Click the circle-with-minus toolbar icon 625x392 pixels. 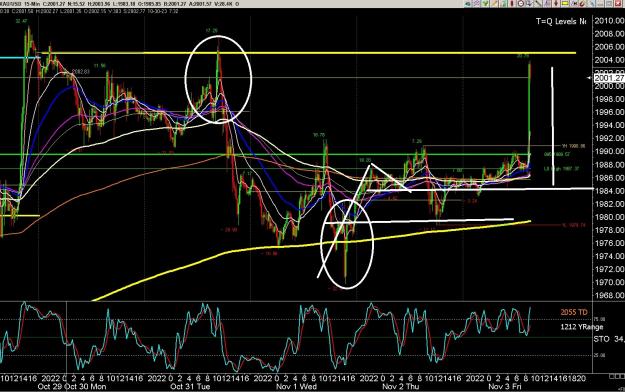(521, 4)
